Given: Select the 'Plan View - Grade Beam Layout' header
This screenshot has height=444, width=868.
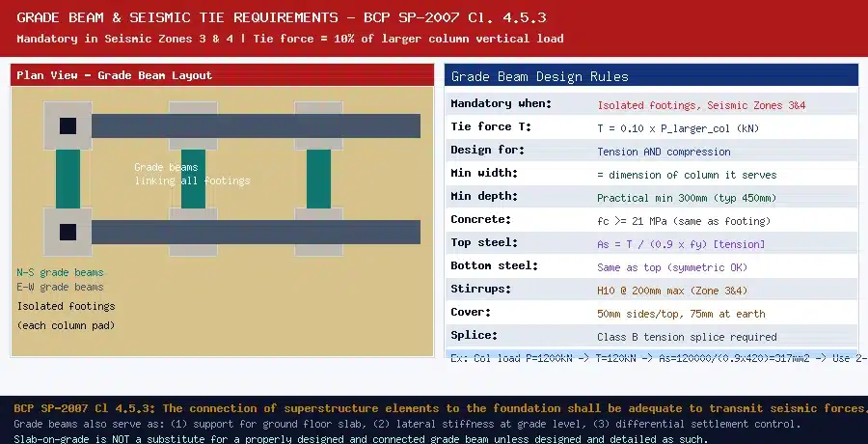Looking at the screenshot, I should coord(222,75).
